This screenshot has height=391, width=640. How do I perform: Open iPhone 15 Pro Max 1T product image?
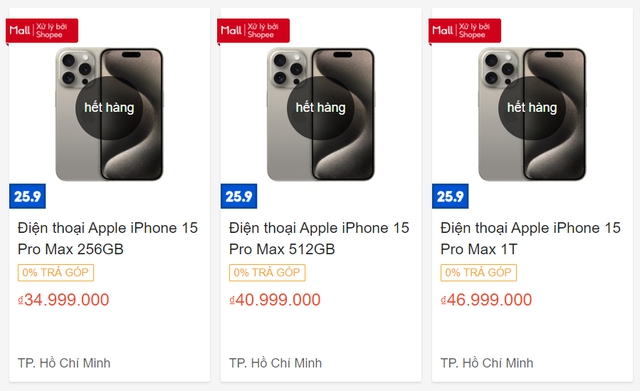click(532, 114)
